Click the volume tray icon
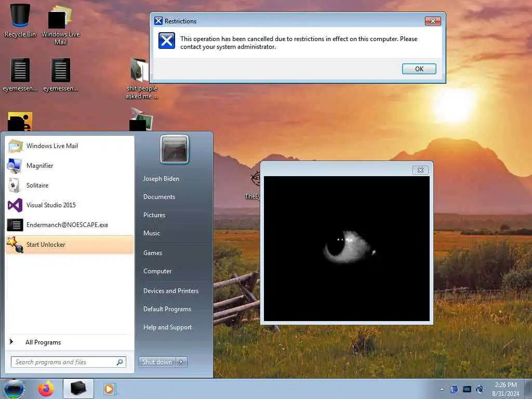The image size is (532, 399). tap(480, 389)
